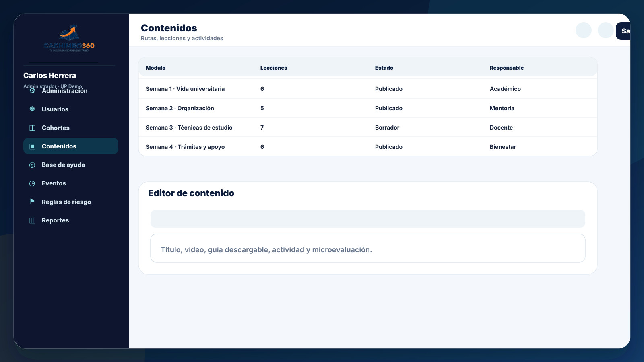Click the gear icon beside Administración
The image size is (644, 362).
32,90
